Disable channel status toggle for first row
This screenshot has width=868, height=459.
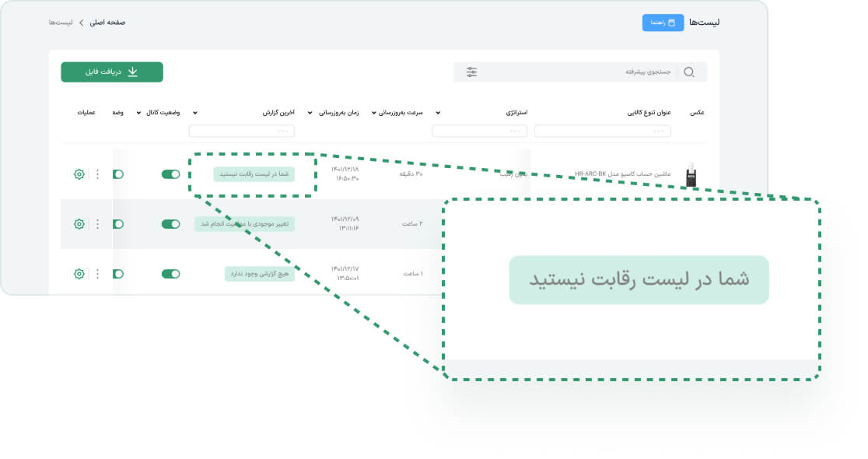tap(170, 174)
